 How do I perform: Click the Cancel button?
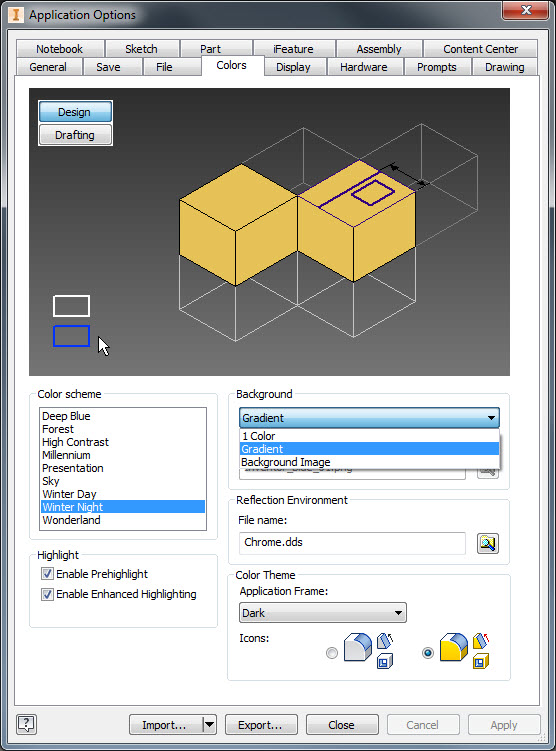(x=423, y=725)
